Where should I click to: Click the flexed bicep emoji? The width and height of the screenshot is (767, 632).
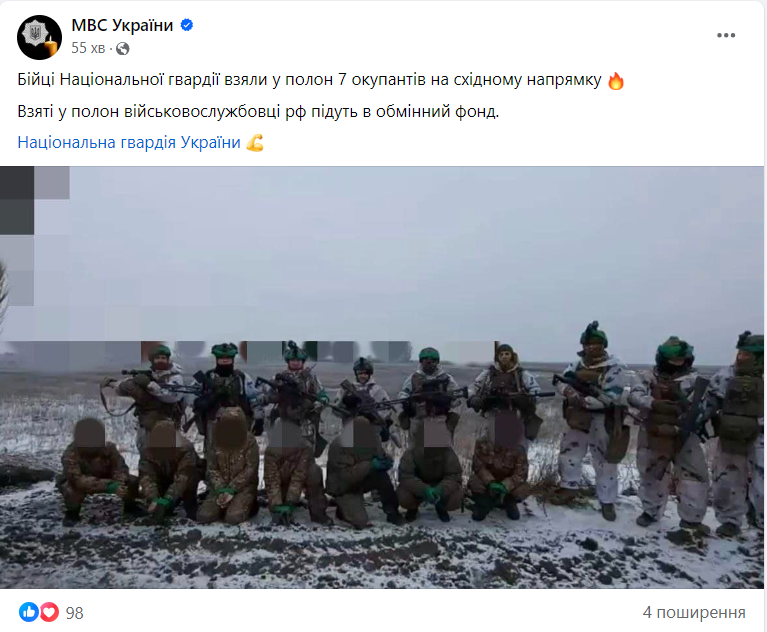point(255,143)
